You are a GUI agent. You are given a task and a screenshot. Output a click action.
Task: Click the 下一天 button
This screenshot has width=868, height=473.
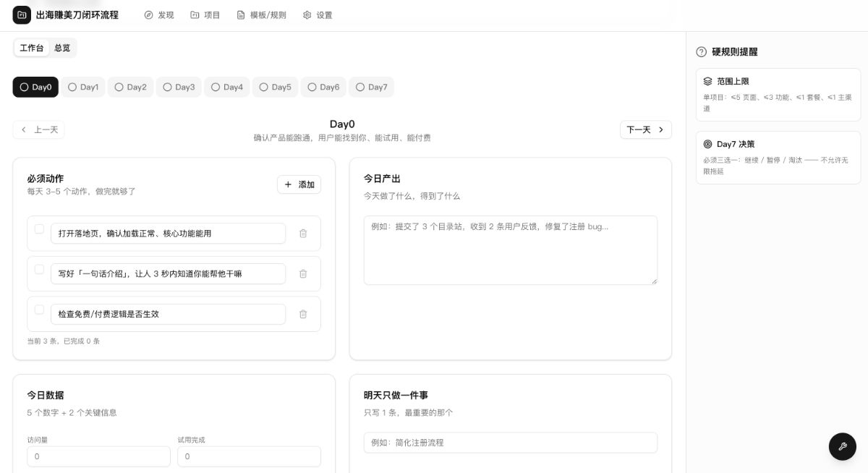(x=645, y=129)
